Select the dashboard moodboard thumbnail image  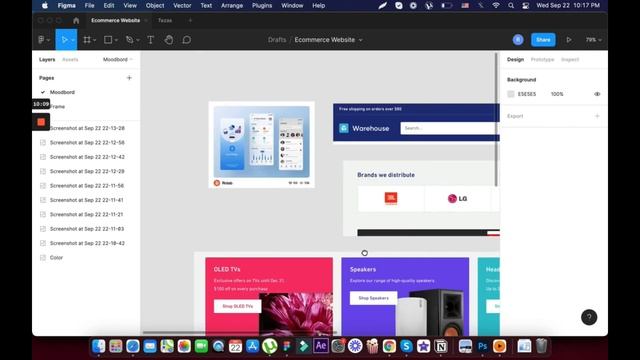coord(262,144)
